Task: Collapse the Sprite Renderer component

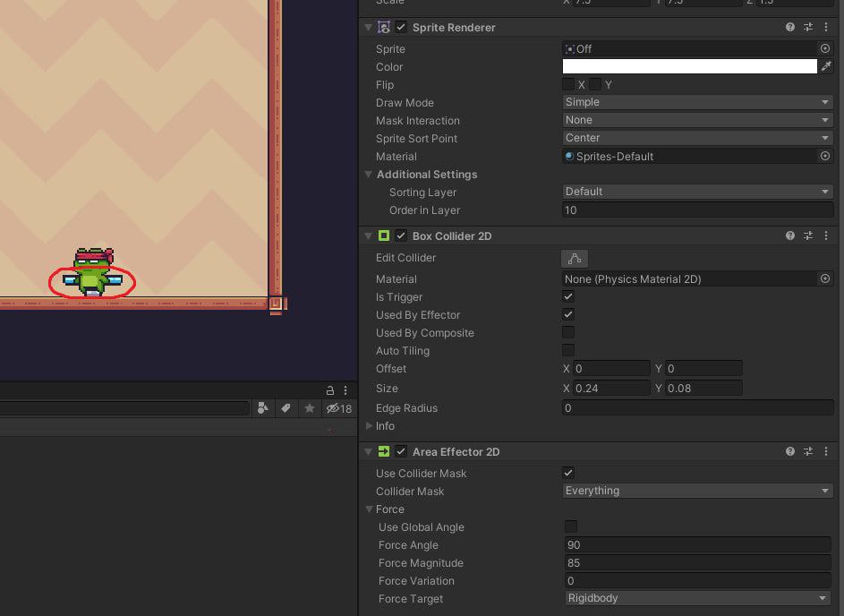Action: pyautogui.click(x=369, y=27)
